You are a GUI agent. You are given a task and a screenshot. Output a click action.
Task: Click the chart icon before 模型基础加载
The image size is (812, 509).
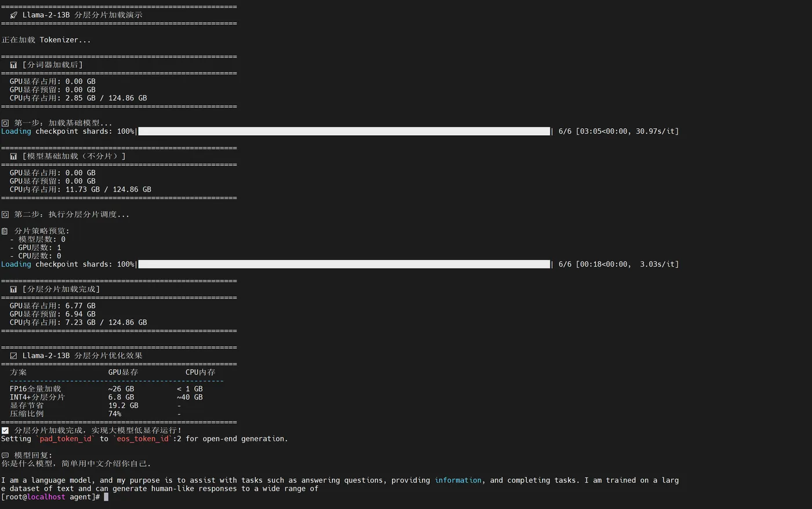pos(13,157)
